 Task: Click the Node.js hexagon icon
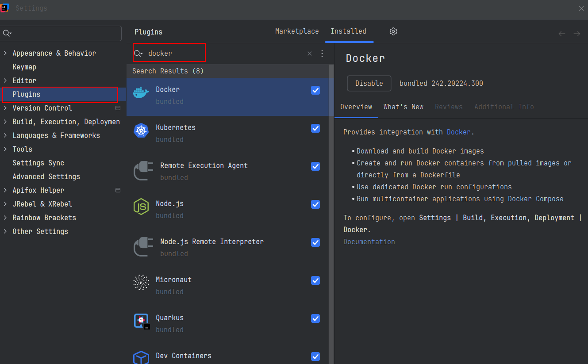141,207
